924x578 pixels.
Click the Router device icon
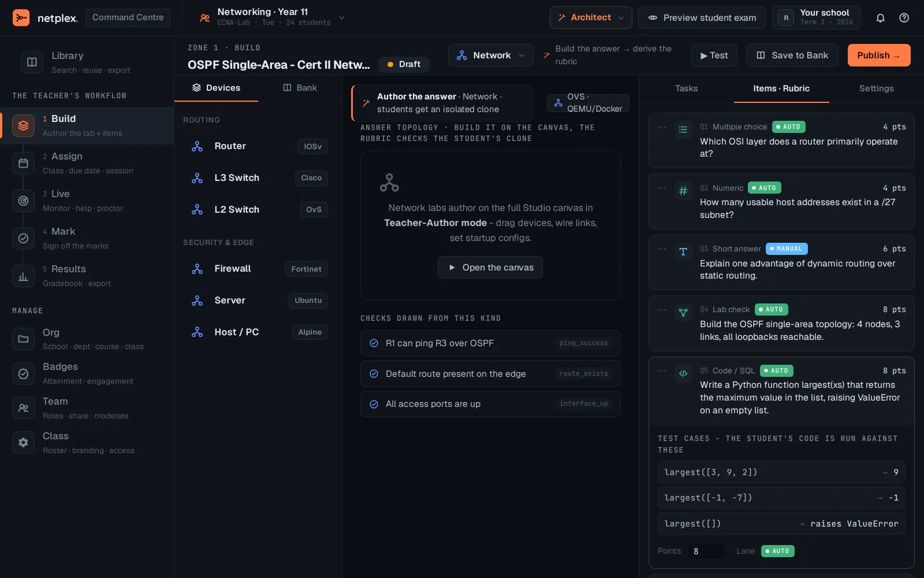(197, 146)
